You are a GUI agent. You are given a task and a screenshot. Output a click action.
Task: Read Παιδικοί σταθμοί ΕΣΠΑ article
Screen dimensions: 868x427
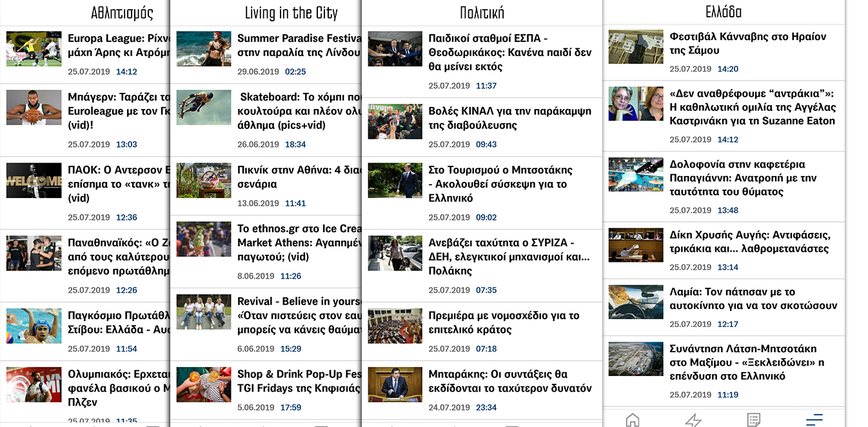[509, 52]
